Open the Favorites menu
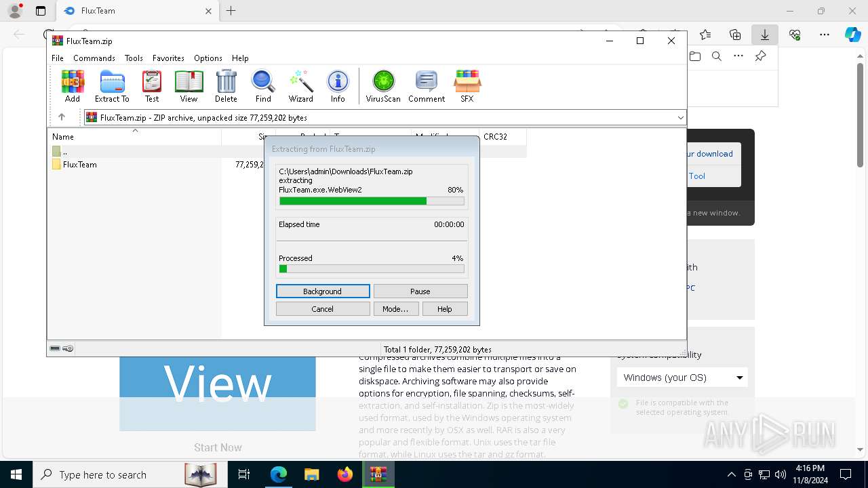The height and width of the screenshot is (488, 868). coord(168,58)
